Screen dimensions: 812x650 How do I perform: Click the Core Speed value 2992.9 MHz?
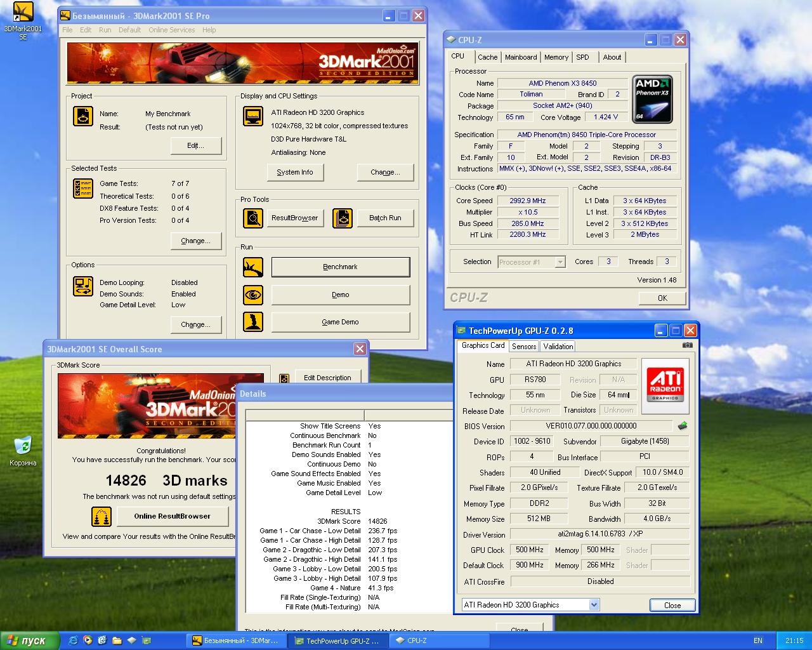coord(528,201)
